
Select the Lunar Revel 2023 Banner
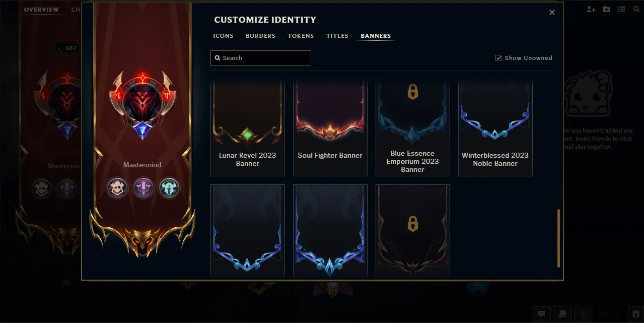pos(248,128)
